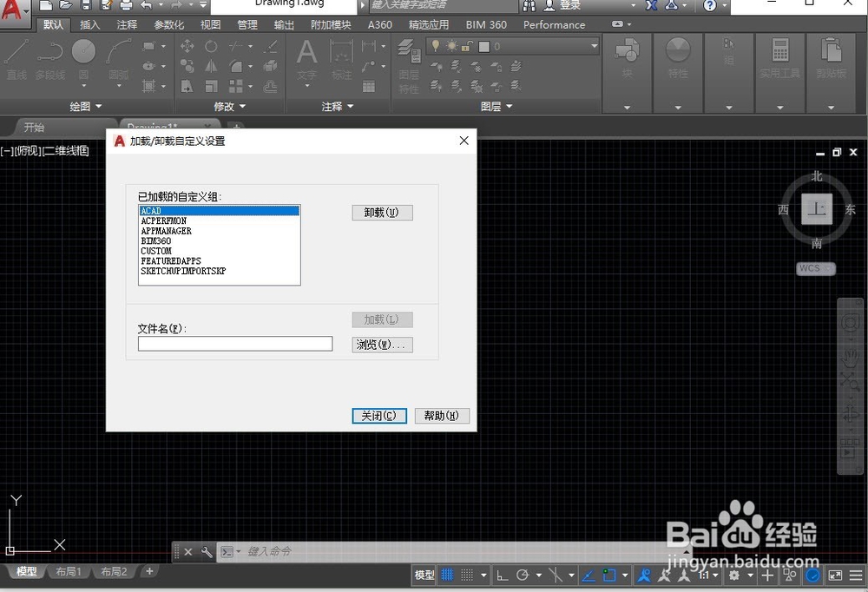Click the Mirror tool in Modify panel
Image resolution: width=868 pixels, height=592 pixels.
pyautogui.click(x=211, y=67)
